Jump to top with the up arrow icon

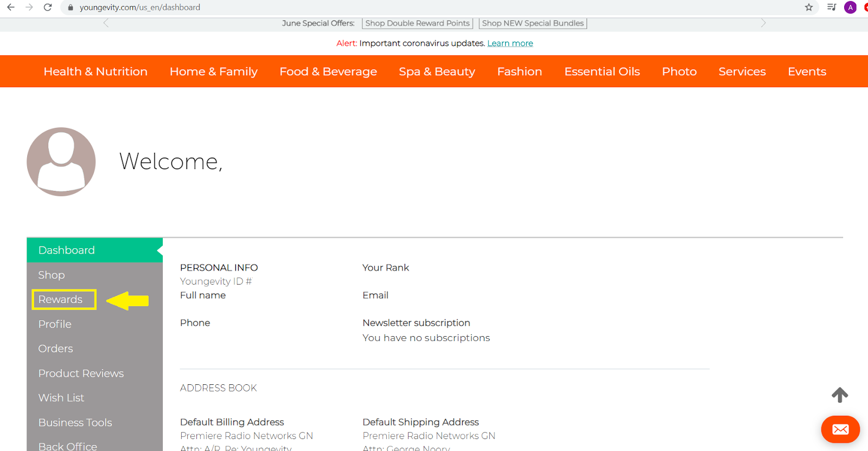840,395
